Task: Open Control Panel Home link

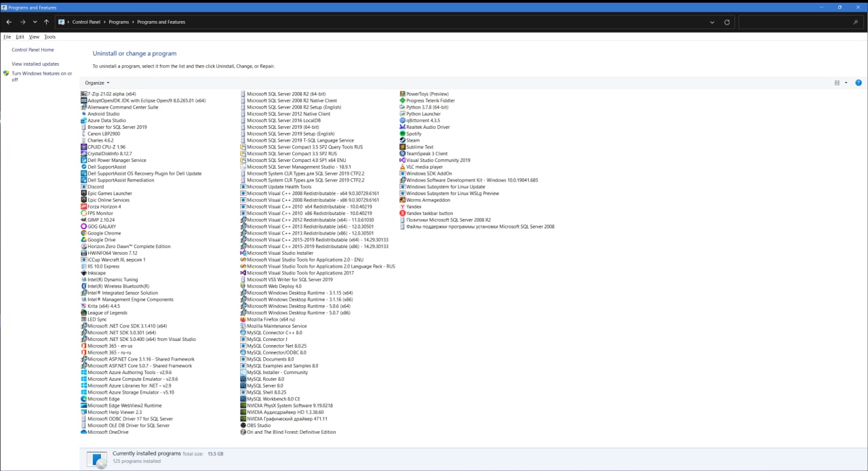Action: click(33, 50)
